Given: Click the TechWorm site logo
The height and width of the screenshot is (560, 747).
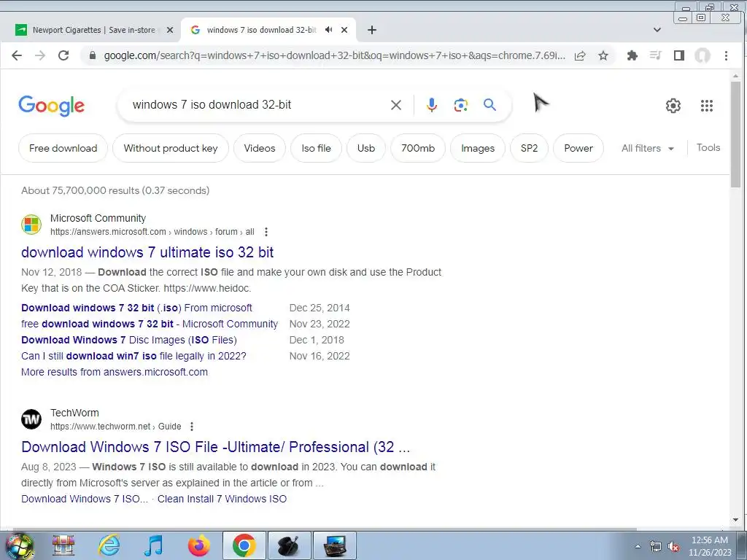Looking at the screenshot, I should click(x=31, y=419).
